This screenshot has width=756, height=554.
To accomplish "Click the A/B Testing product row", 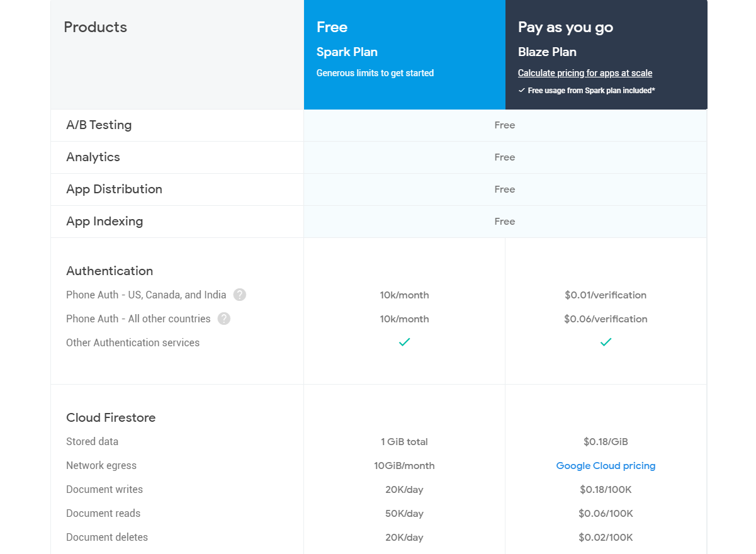I will pos(99,125).
